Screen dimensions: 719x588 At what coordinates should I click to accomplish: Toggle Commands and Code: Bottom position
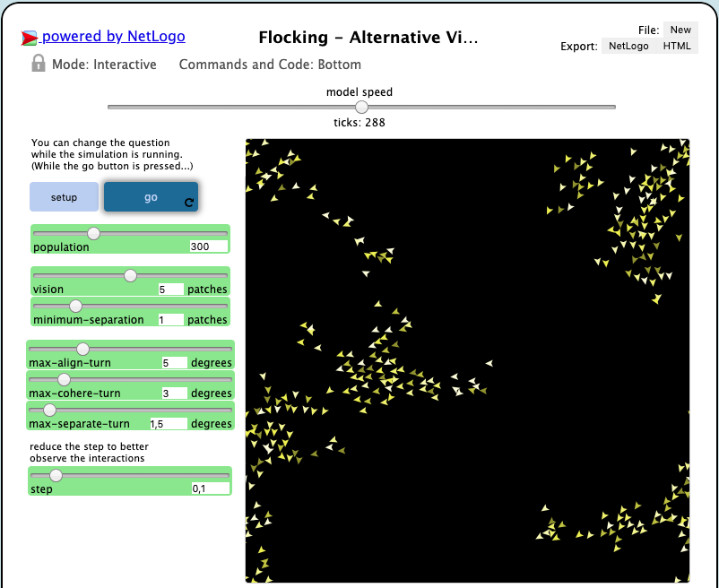[270, 65]
